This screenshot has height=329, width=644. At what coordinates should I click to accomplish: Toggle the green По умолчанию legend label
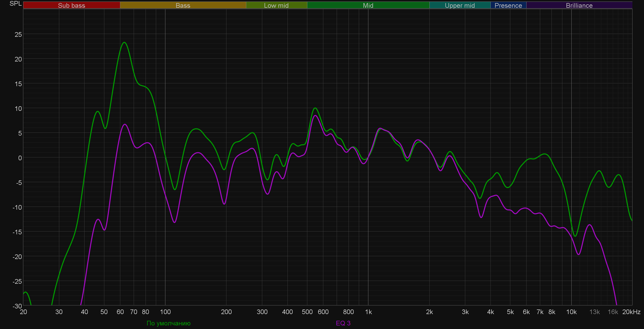coord(168,323)
